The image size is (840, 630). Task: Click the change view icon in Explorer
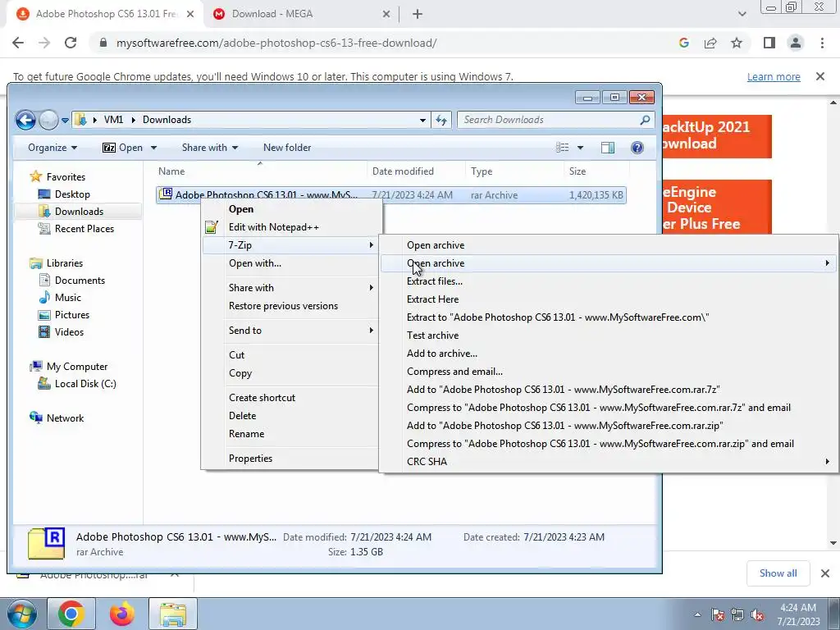[562, 148]
